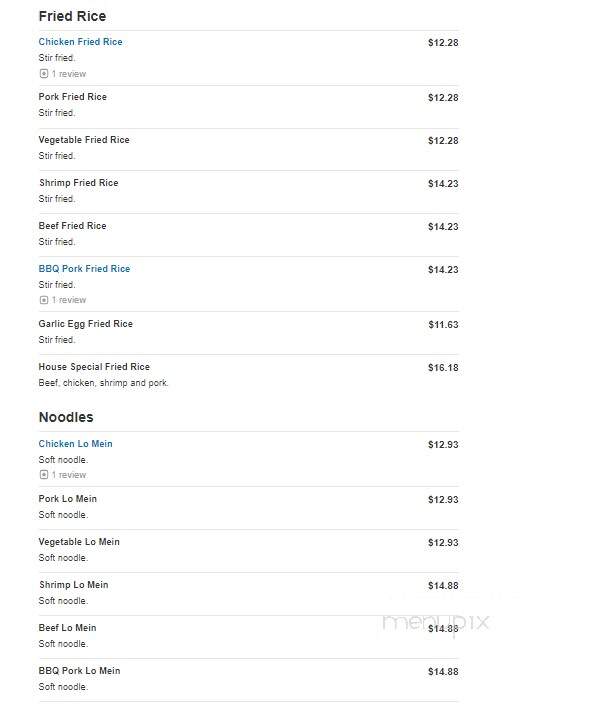Open the 1 review text for BBQ Pork Fried Rice

coord(69,300)
